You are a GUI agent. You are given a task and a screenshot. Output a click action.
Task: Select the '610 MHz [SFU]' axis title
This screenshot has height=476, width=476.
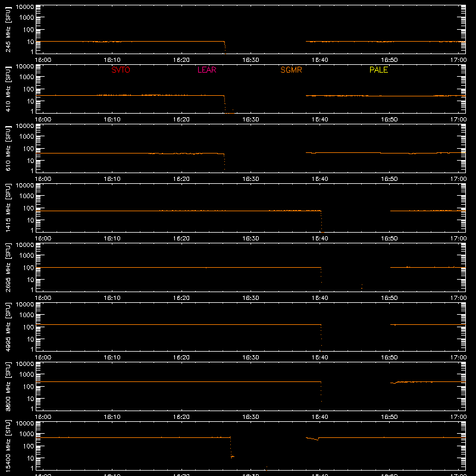point(8,149)
